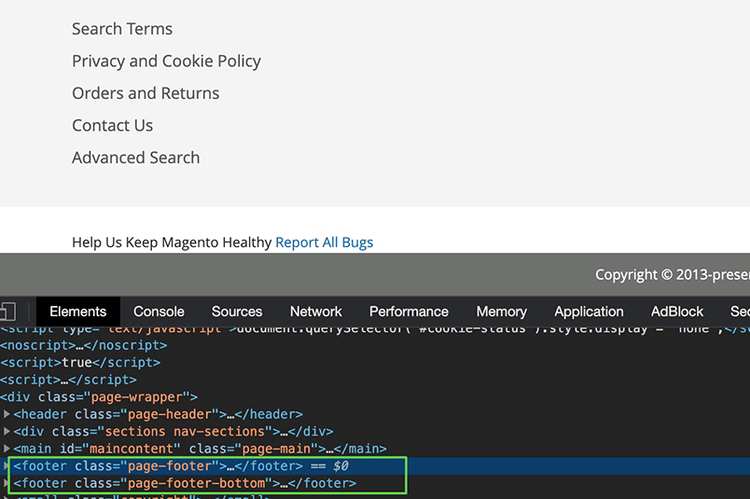Select the page-wrapper div node
750x499 pixels.
point(100,397)
